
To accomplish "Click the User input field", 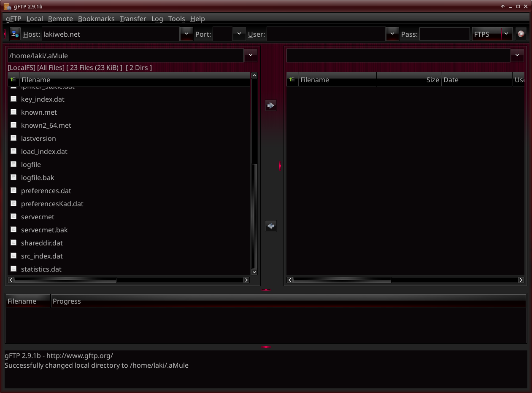I will click(326, 34).
